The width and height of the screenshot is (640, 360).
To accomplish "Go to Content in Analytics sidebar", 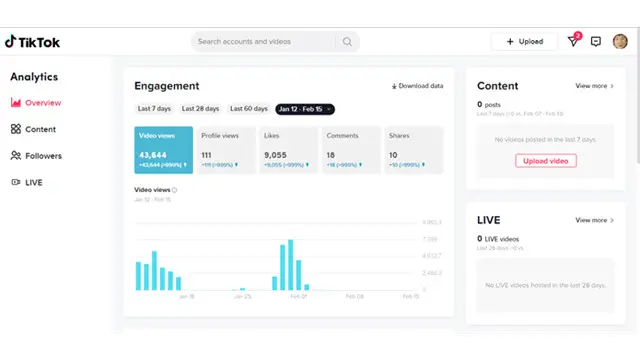I will pyautogui.click(x=33, y=129).
